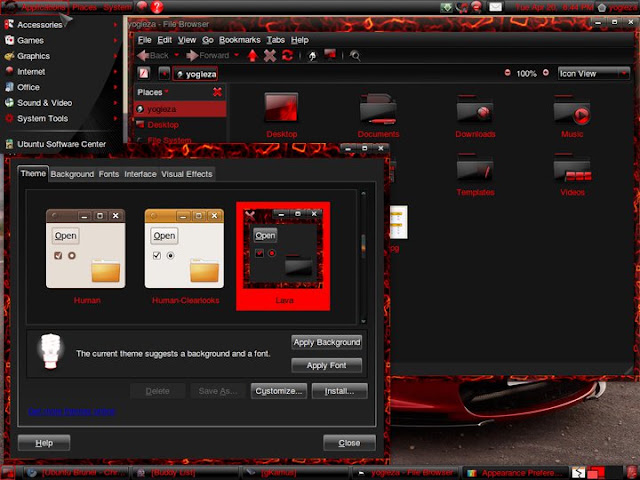Click the Stop loading X icon
The width and height of the screenshot is (640, 480).
(270, 56)
